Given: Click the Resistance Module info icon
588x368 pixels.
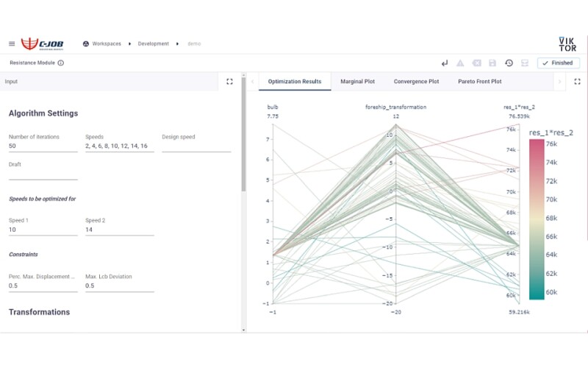Looking at the screenshot, I should [x=60, y=63].
